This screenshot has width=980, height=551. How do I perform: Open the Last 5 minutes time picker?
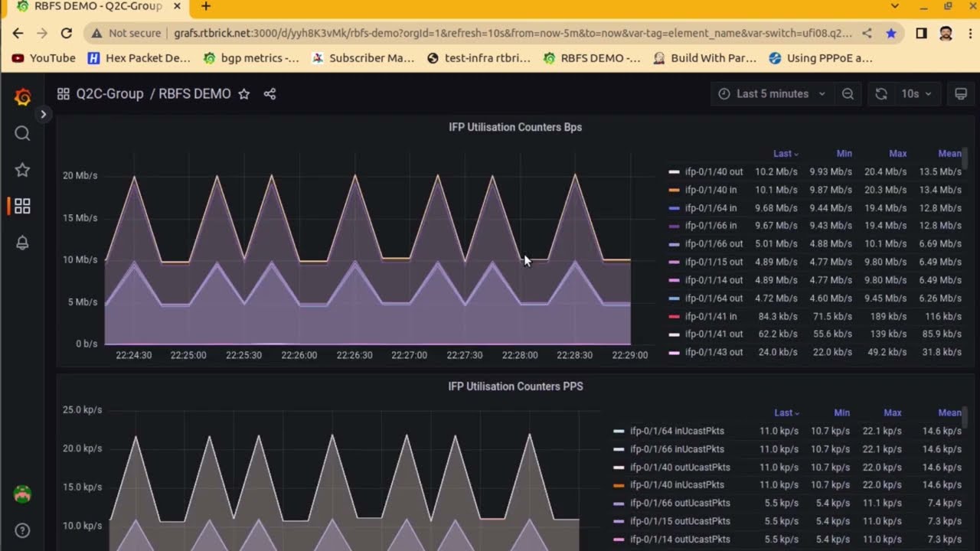click(772, 94)
